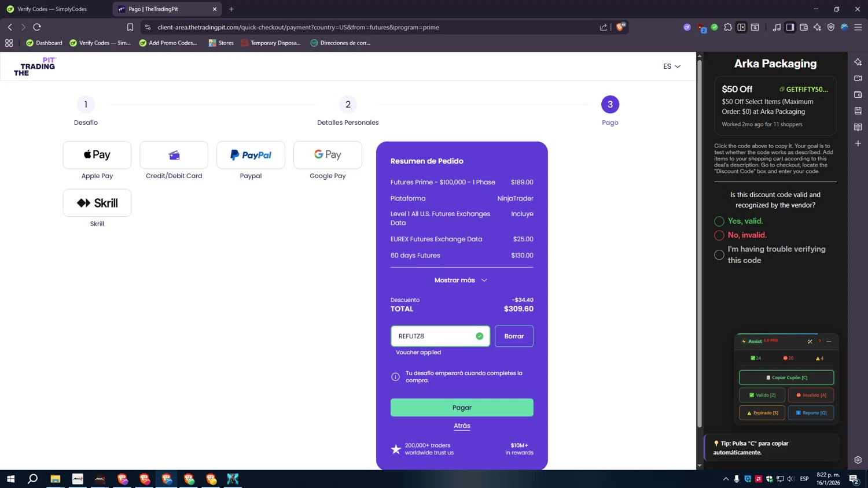This screenshot has height=488, width=868.
Task: Select PayPal as the payment method
Action: point(251,155)
